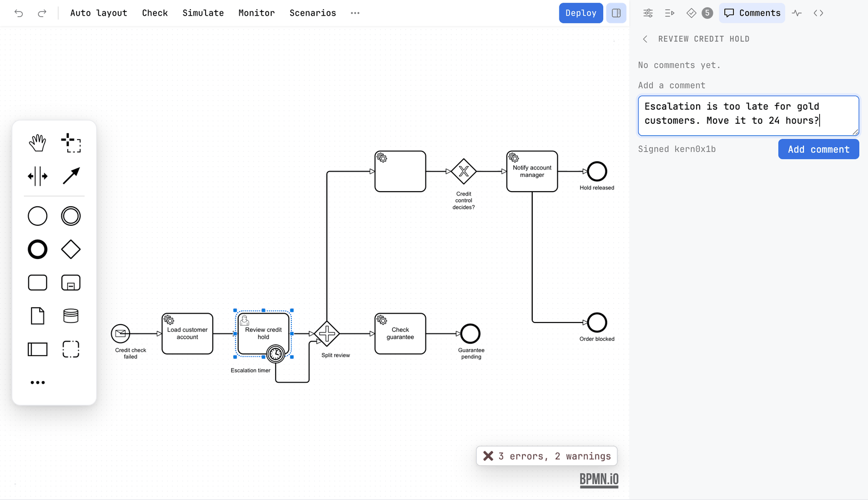
Task: Open the properties sliders panel icon
Action: (648, 13)
